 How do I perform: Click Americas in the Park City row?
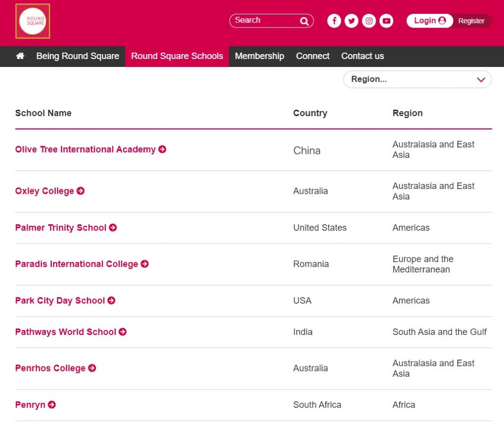pos(411,301)
